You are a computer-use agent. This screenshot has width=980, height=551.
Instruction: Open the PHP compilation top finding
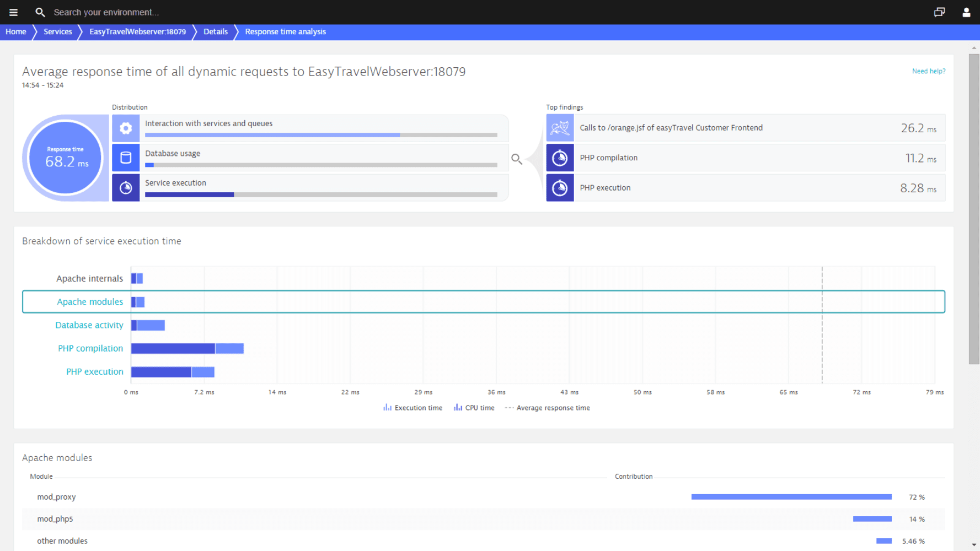(x=746, y=158)
